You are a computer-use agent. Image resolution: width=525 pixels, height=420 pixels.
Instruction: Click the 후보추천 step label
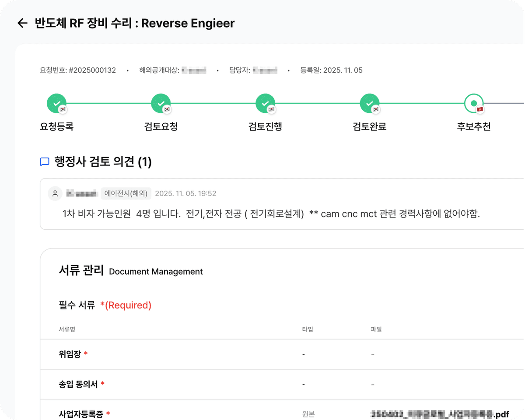pyautogui.click(x=473, y=127)
